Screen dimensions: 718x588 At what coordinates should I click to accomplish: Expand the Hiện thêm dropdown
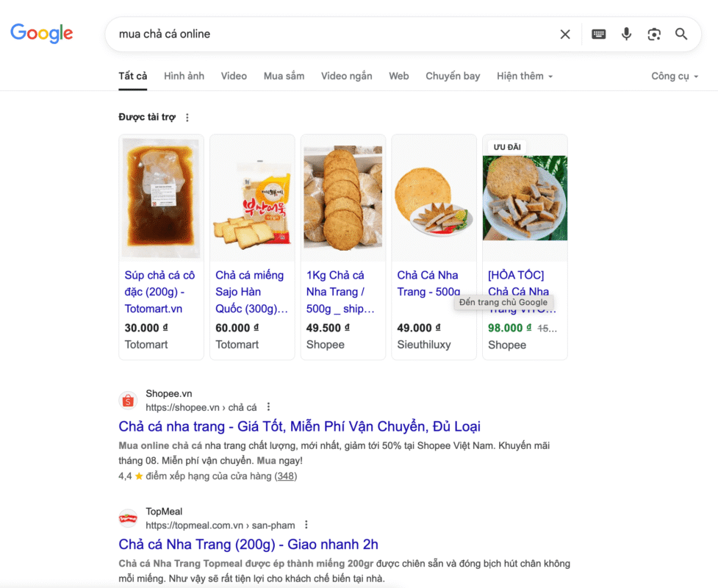pyautogui.click(x=524, y=76)
